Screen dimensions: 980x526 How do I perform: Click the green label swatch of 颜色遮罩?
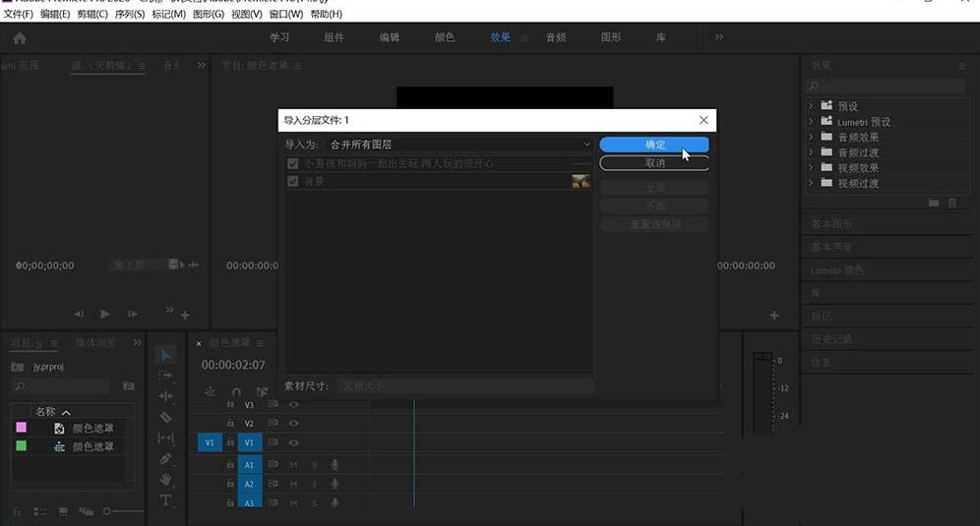point(22,446)
